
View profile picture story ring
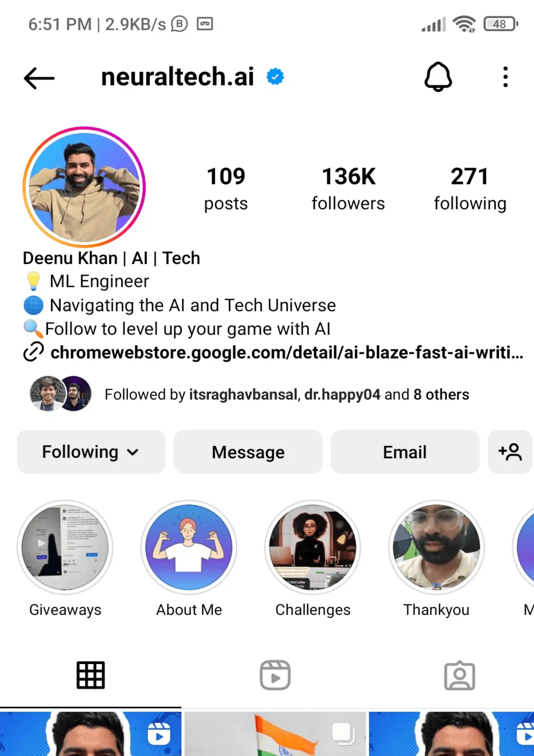[84, 187]
